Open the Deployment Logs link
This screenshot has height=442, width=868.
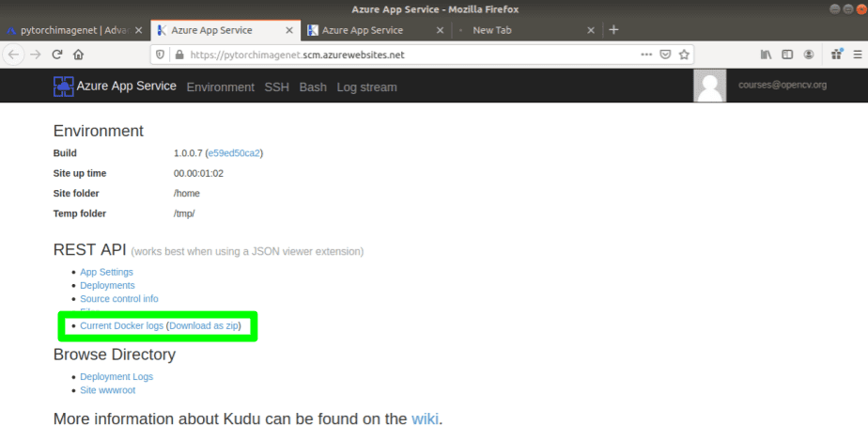116,377
